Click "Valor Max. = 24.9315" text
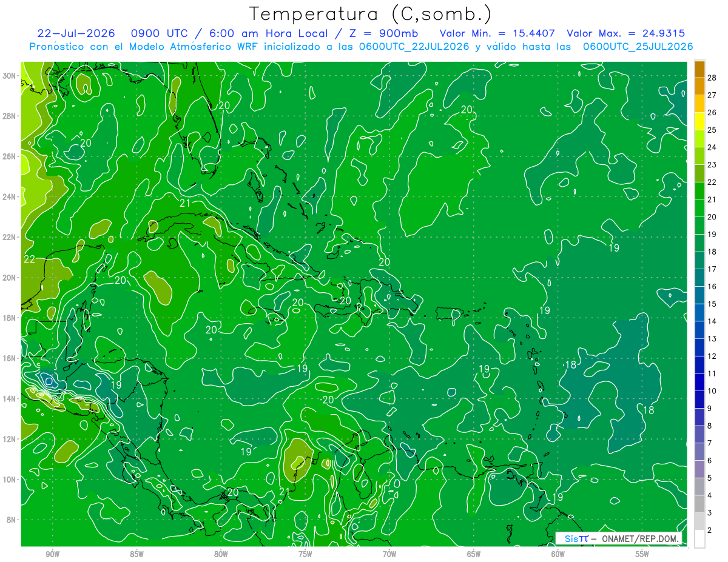This screenshot has height=562, width=728. (x=625, y=33)
